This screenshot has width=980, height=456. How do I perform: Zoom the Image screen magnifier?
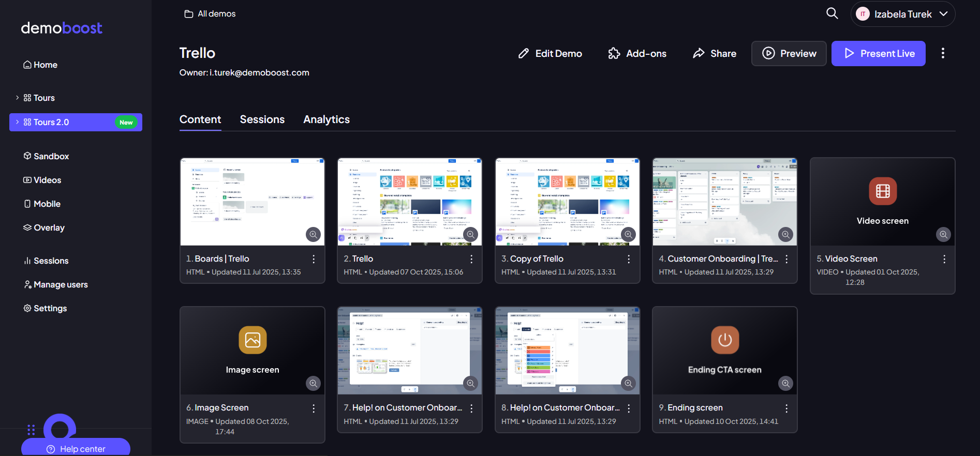coord(313,384)
